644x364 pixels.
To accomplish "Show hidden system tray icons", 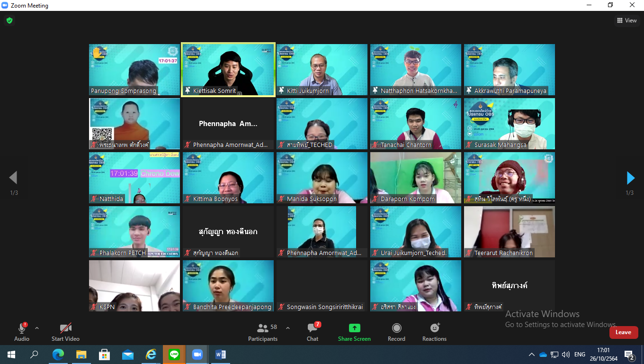I will click(532, 355).
